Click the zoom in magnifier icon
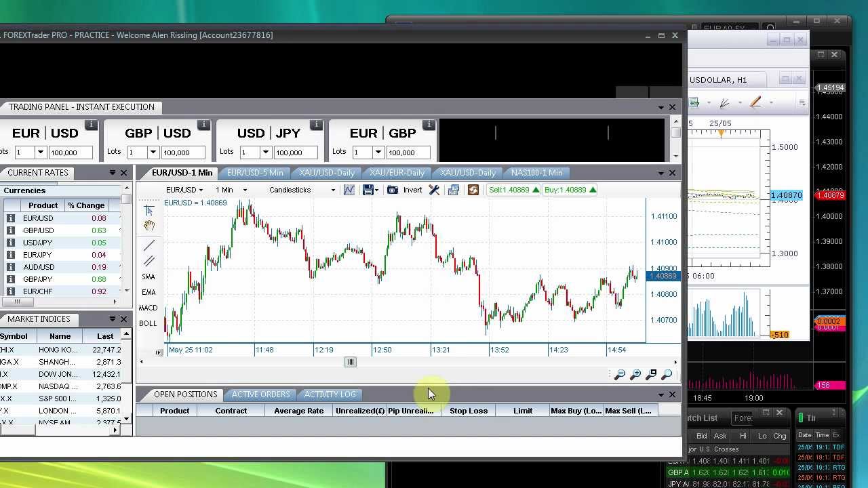This screenshot has height=488, width=868. coord(635,375)
